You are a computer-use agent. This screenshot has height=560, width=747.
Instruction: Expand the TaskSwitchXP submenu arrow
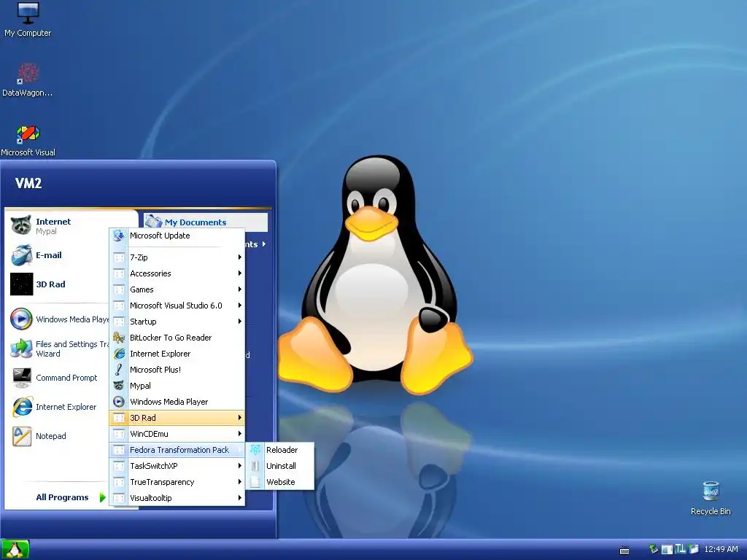(239, 466)
